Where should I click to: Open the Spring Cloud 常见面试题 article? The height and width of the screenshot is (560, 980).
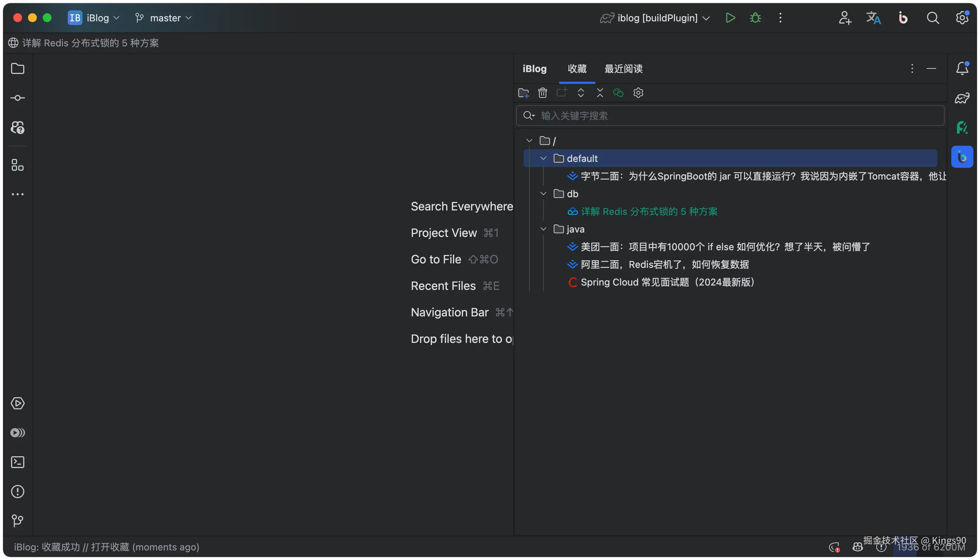[667, 282]
